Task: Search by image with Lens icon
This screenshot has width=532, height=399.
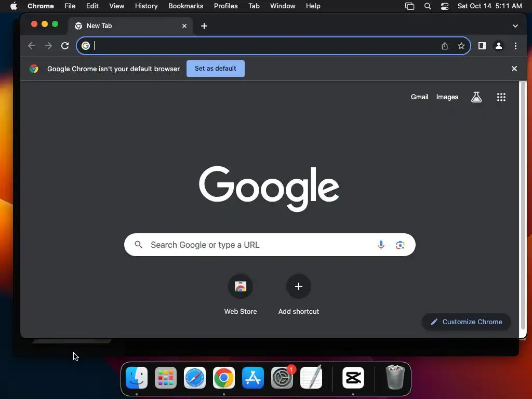Action: click(x=400, y=245)
